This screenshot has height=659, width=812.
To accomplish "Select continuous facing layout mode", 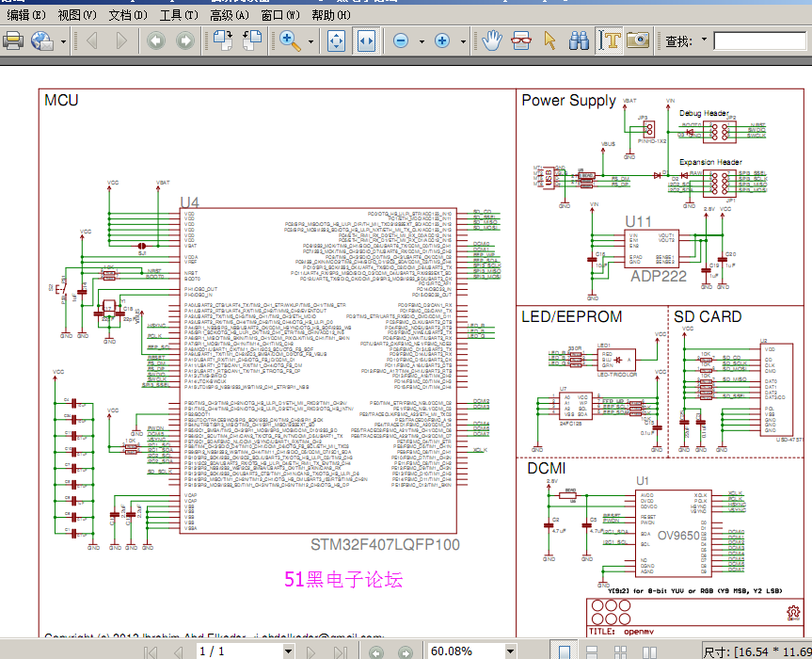I will pos(620,652).
